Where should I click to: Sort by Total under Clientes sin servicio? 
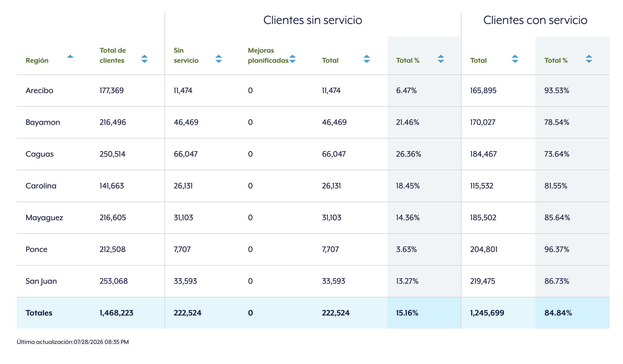pyautogui.click(x=367, y=59)
